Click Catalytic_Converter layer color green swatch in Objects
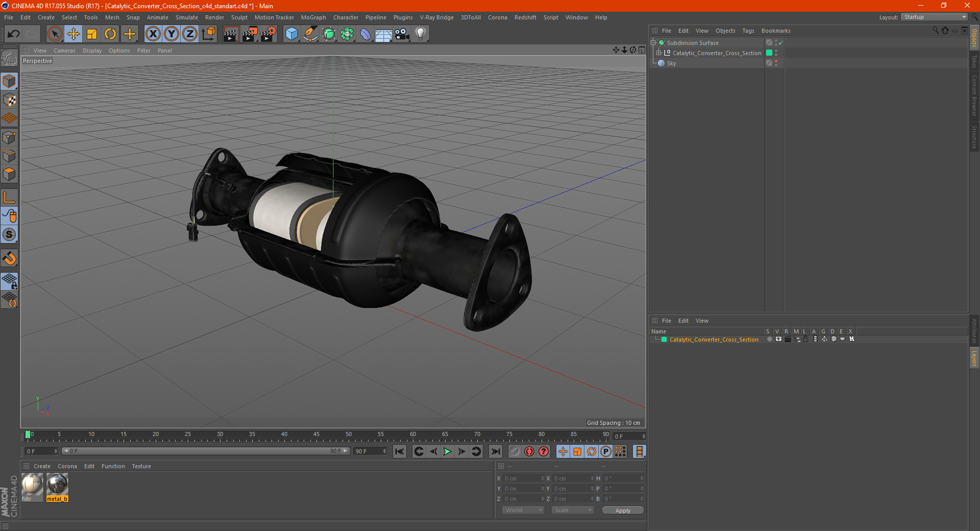The height and width of the screenshot is (531, 980). (769, 53)
